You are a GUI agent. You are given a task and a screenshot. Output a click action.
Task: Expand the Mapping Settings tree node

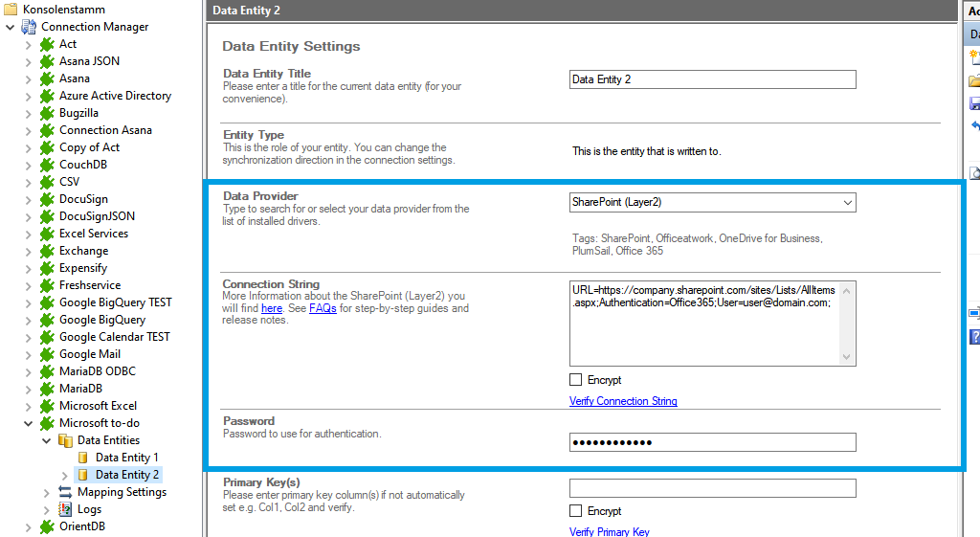46,492
